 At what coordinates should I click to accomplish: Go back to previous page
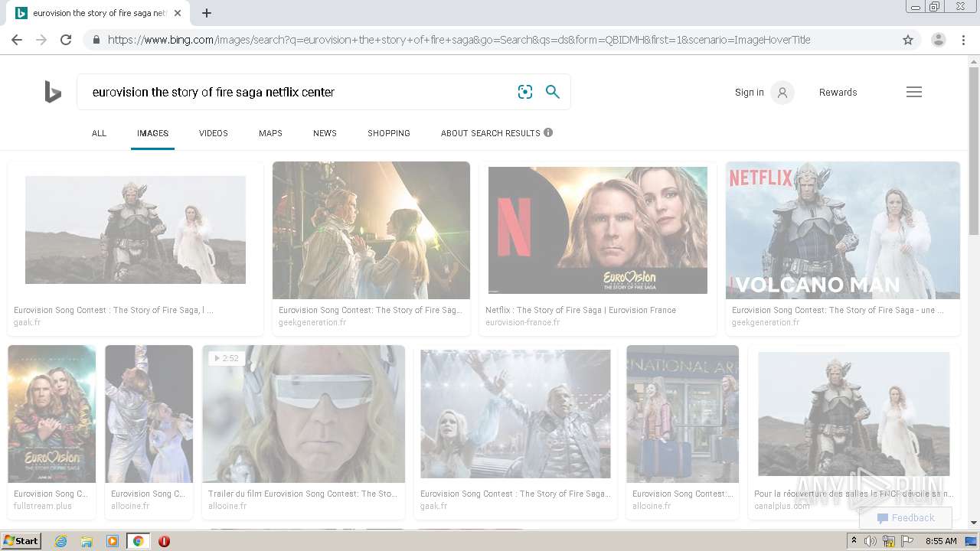pos(17,40)
